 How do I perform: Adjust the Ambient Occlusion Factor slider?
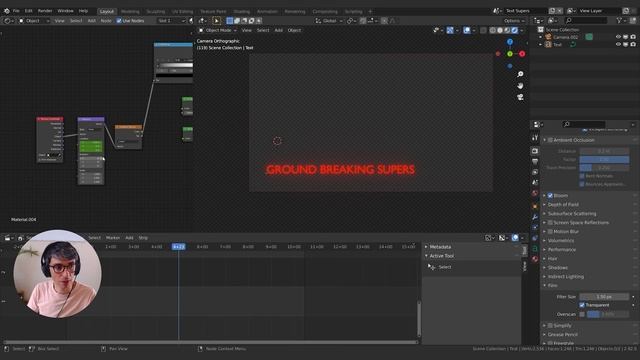click(604, 159)
